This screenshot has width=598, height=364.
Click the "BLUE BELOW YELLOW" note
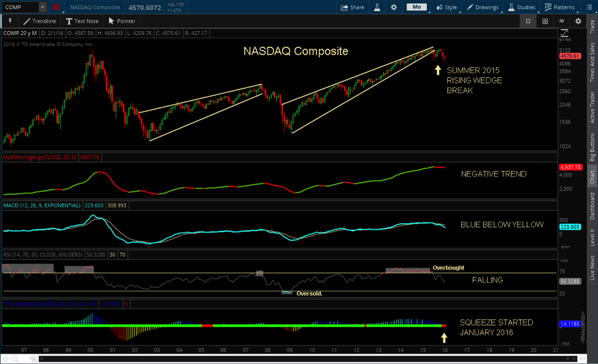pos(502,225)
